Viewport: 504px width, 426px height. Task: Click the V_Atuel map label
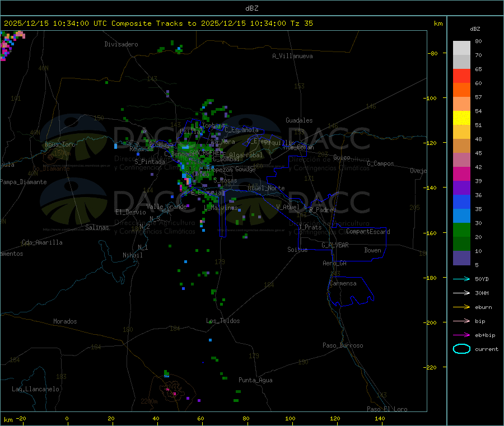point(288,207)
